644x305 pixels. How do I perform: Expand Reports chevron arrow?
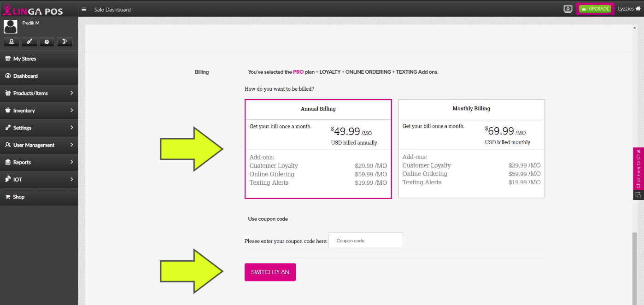[x=72, y=162]
